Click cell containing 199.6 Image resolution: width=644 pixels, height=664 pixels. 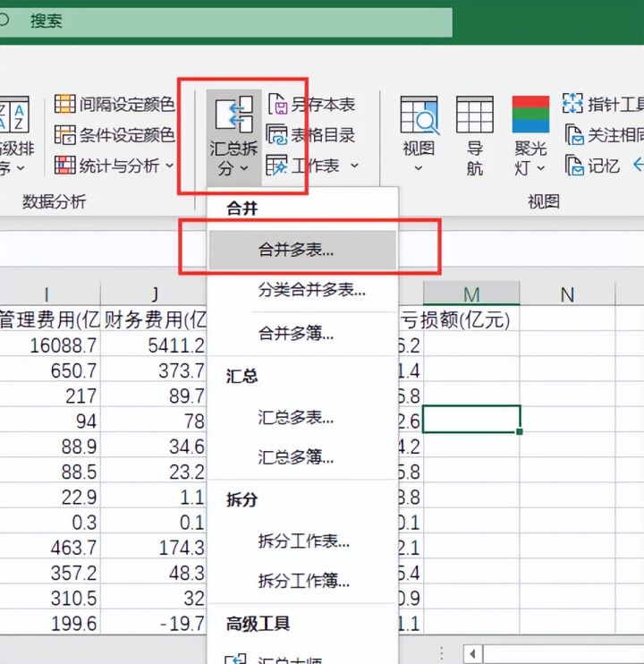coord(50,624)
